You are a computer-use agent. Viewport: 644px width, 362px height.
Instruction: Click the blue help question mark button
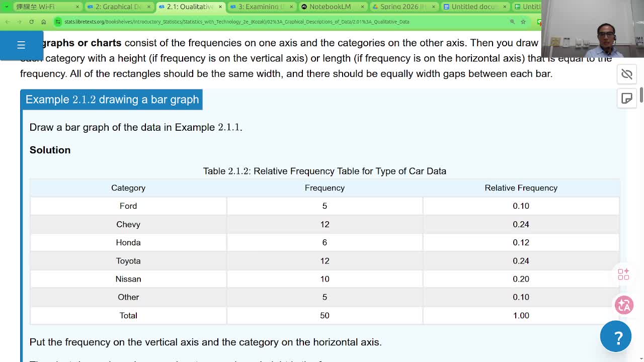pyautogui.click(x=615, y=336)
